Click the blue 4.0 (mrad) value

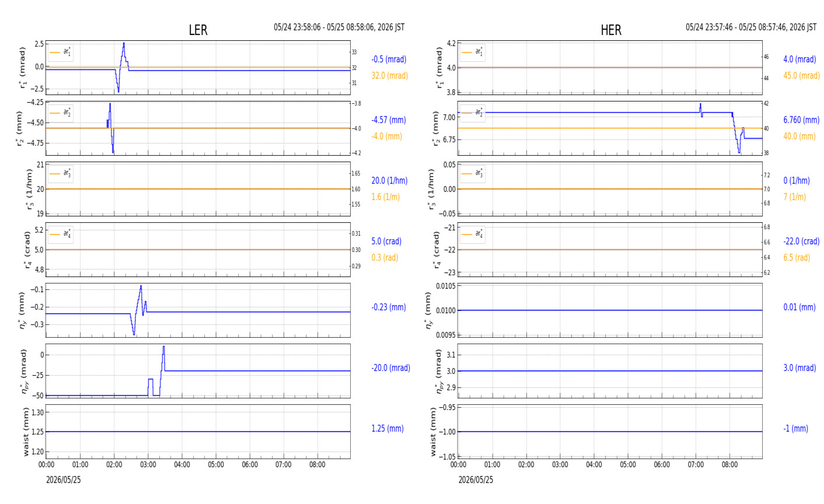pyautogui.click(x=799, y=60)
